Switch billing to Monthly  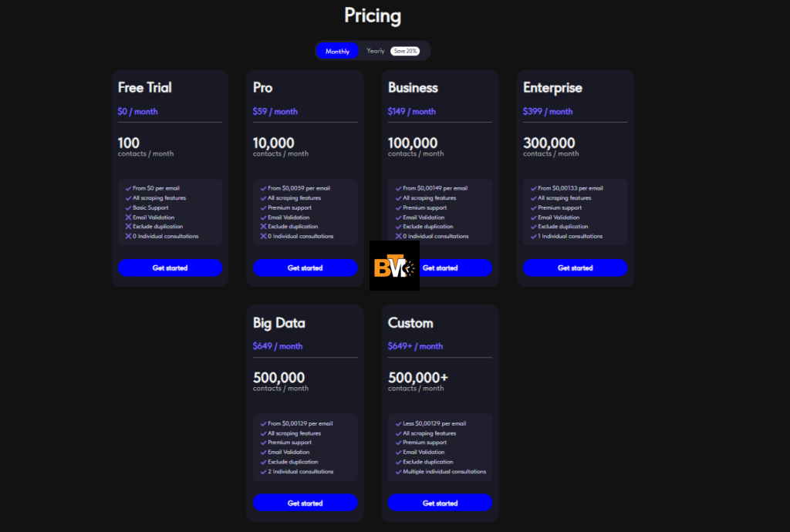(x=337, y=51)
